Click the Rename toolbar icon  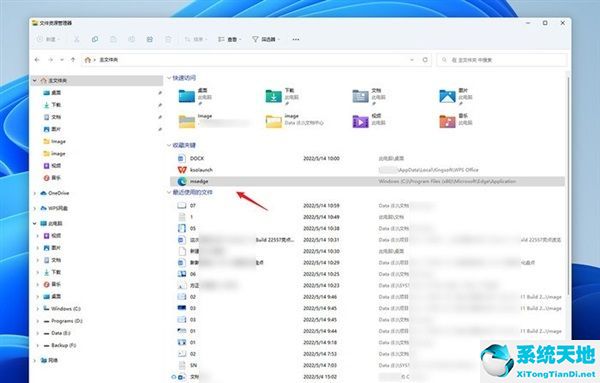click(131, 39)
